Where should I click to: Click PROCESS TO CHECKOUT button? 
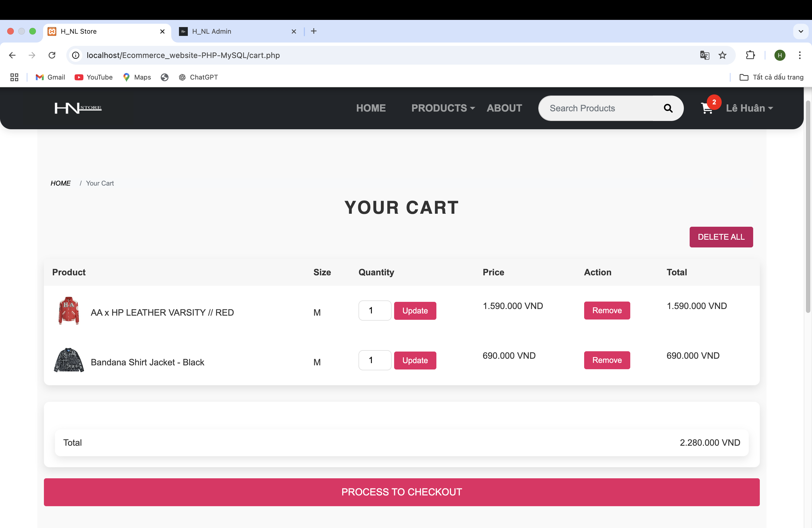pyautogui.click(x=402, y=492)
